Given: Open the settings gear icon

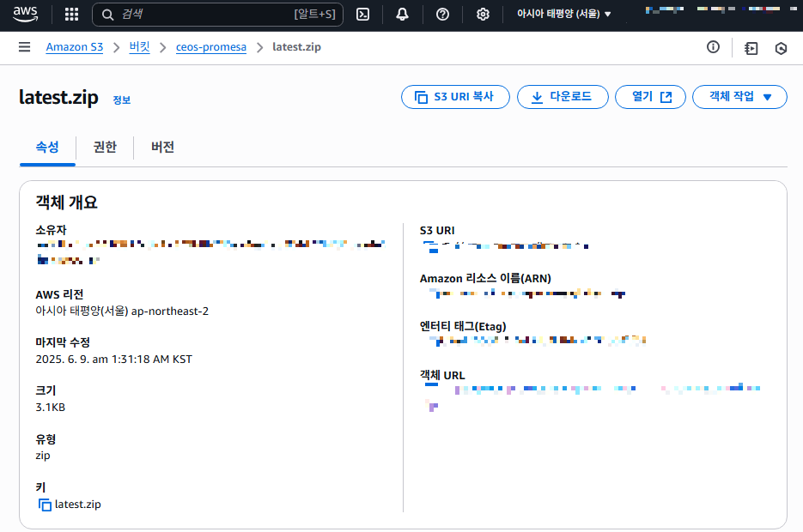Looking at the screenshot, I should (483, 15).
